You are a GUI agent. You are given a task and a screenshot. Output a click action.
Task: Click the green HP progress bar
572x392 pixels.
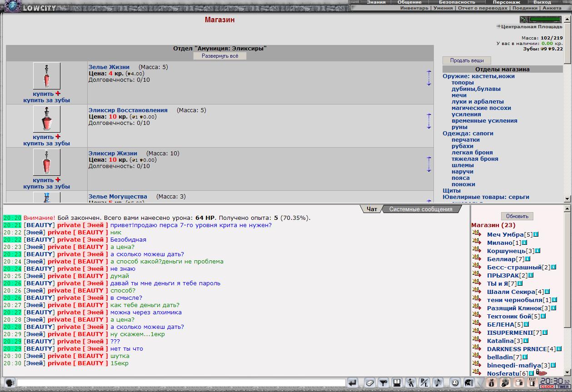546,20
